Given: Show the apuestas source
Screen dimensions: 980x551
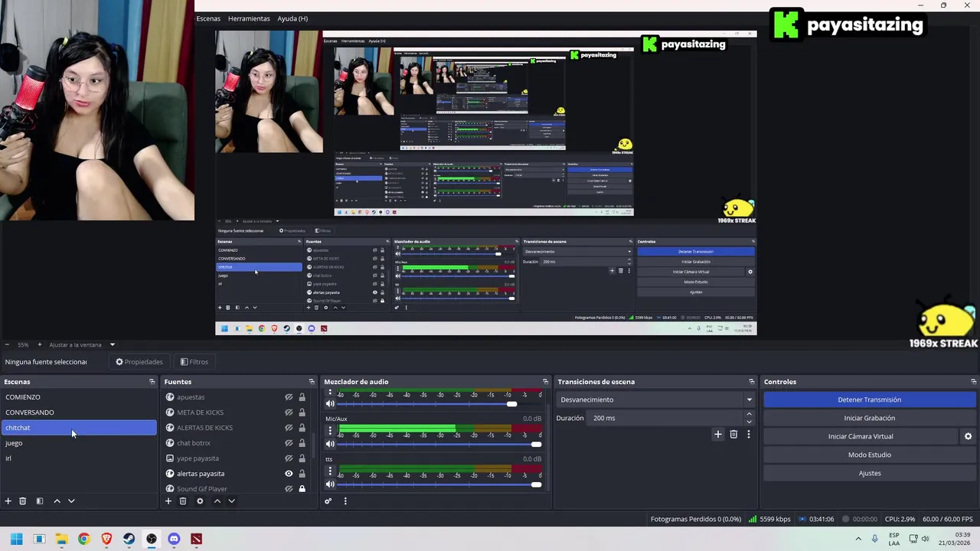Looking at the screenshot, I should pos(289,397).
